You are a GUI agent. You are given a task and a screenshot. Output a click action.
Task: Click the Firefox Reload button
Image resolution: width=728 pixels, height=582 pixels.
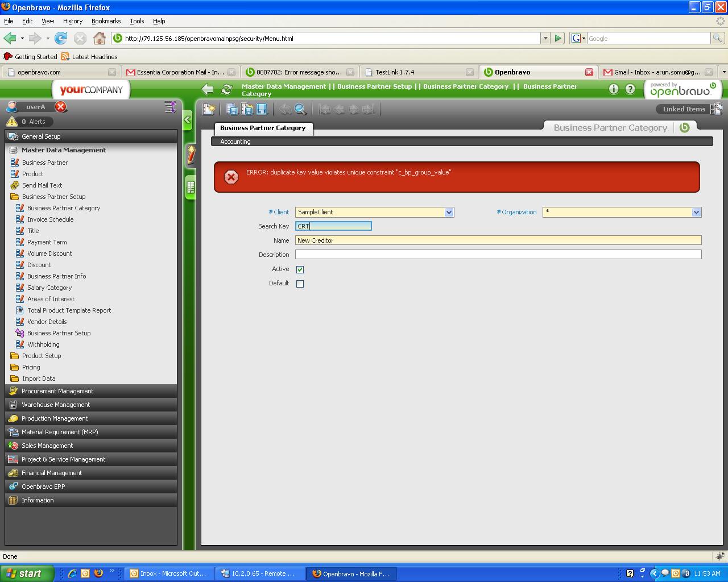click(61, 38)
